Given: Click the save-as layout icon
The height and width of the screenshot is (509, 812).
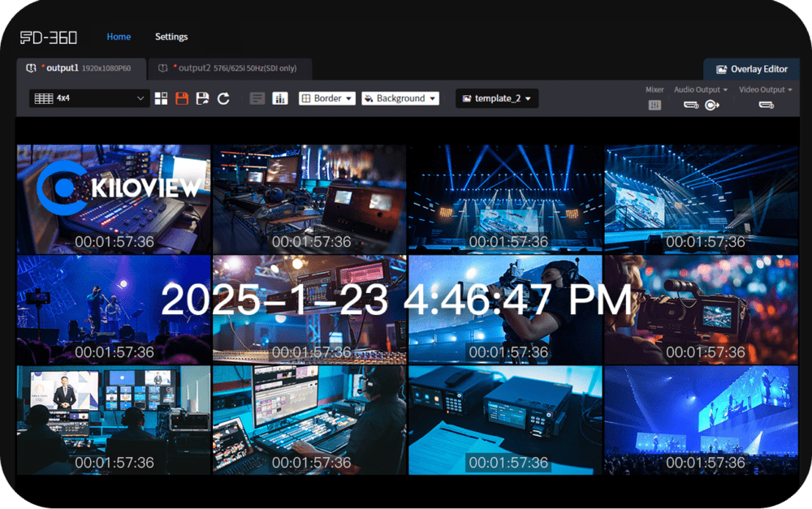Looking at the screenshot, I should [202, 98].
